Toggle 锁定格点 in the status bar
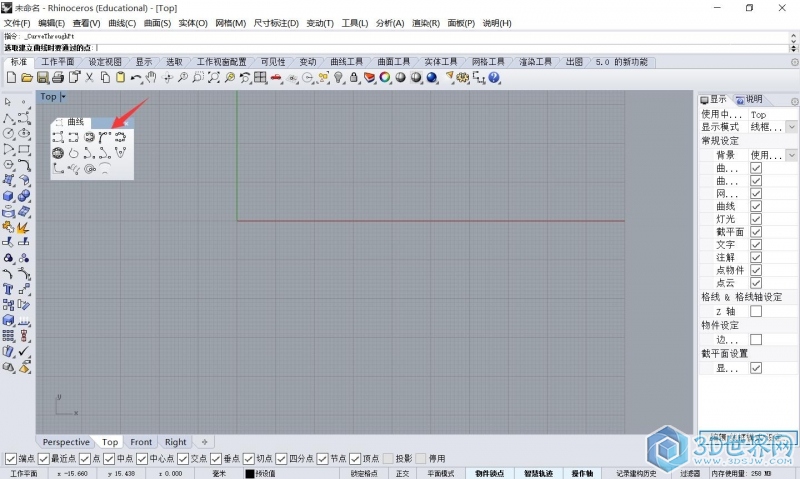Image resolution: width=800 pixels, height=479 pixels. 364,473
